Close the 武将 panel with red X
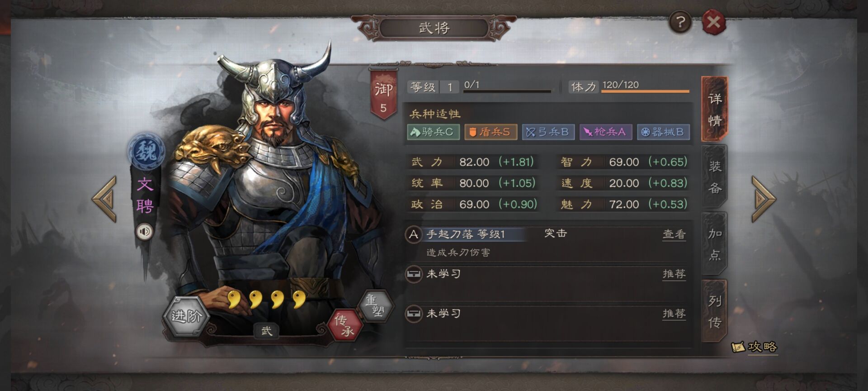This screenshot has height=391, width=868. pyautogui.click(x=714, y=22)
